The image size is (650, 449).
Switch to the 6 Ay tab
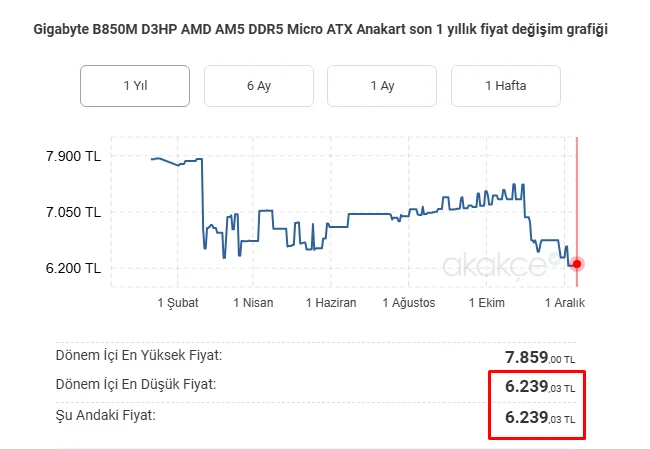click(x=258, y=86)
